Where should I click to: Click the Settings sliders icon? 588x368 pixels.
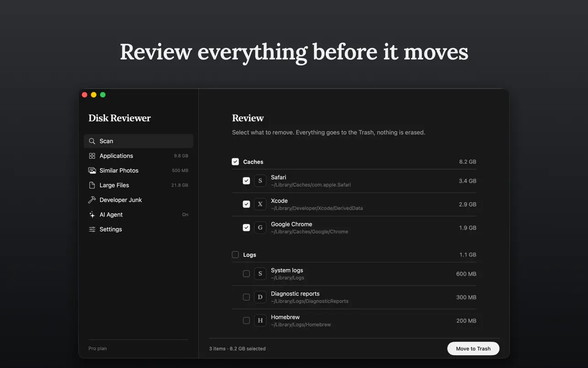click(92, 229)
